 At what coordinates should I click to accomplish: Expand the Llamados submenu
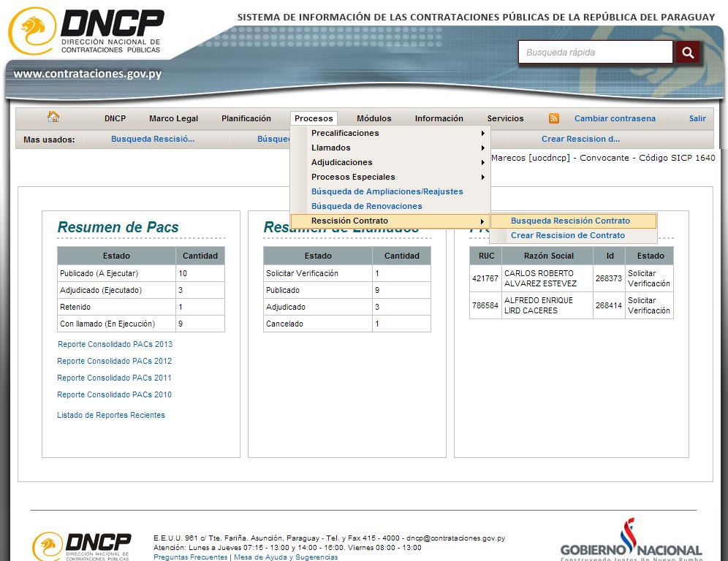(x=390, y=148)
